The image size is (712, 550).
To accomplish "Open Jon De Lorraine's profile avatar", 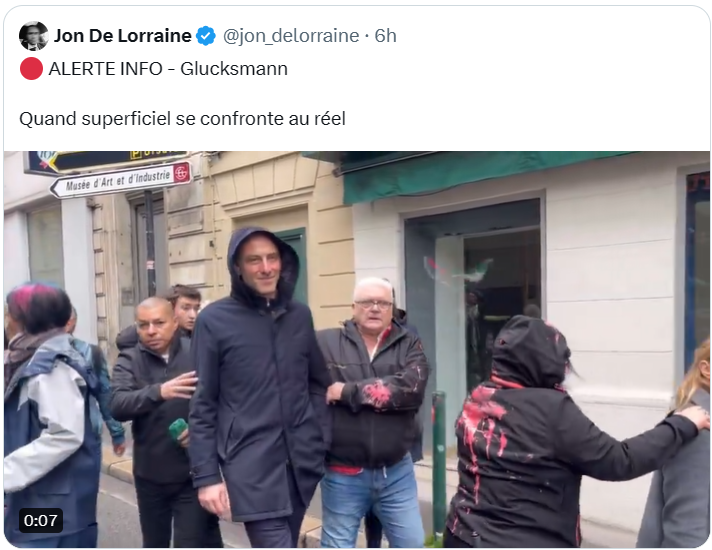I will coord(34,35).
